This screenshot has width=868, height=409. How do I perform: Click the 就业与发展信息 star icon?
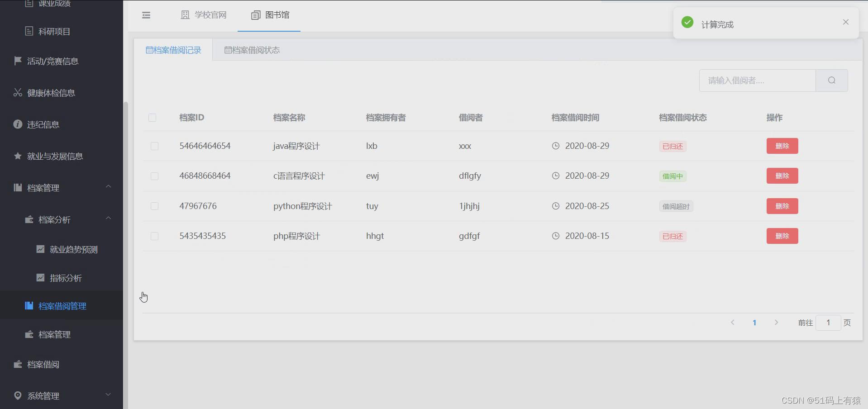tap(18, 156)
